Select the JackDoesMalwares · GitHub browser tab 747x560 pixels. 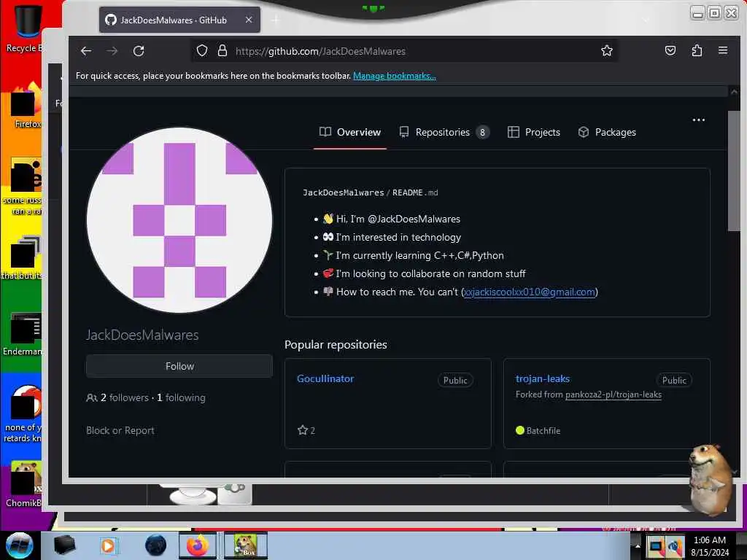(x=179, y=20)
